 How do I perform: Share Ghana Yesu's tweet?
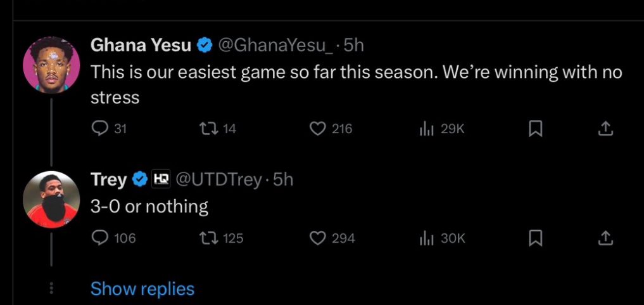click(605, 129)
